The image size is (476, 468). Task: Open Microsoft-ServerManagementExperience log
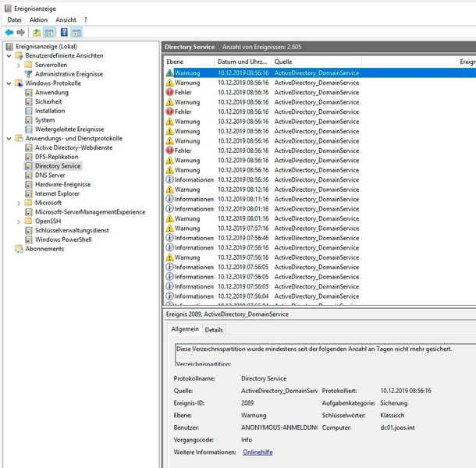[x=91, y=212]
